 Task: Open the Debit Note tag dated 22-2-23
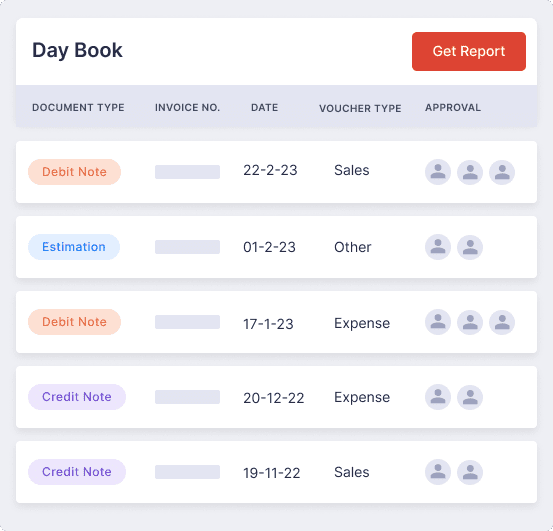(74, 172)
